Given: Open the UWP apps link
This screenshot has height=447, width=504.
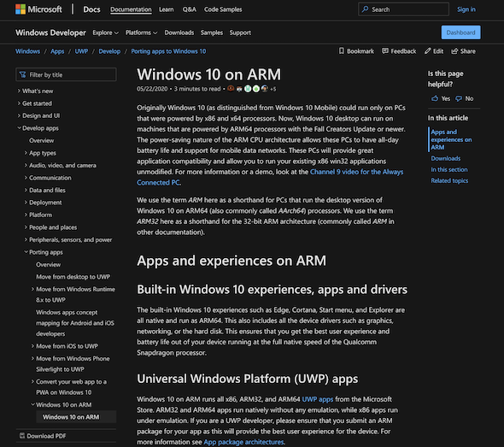Looking at the screenshot, I should 317,399.
